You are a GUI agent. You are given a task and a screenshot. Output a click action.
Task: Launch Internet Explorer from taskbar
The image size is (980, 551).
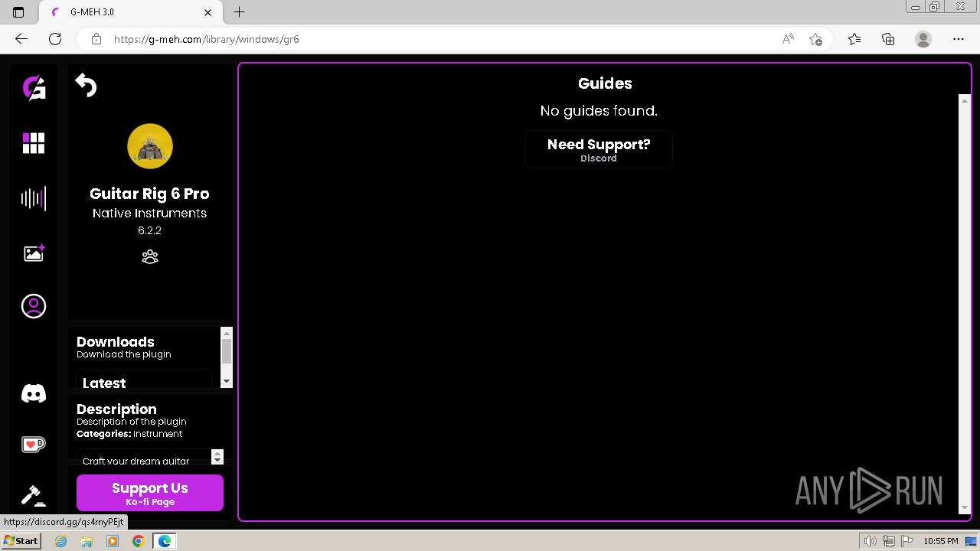(x=61, y=541)
